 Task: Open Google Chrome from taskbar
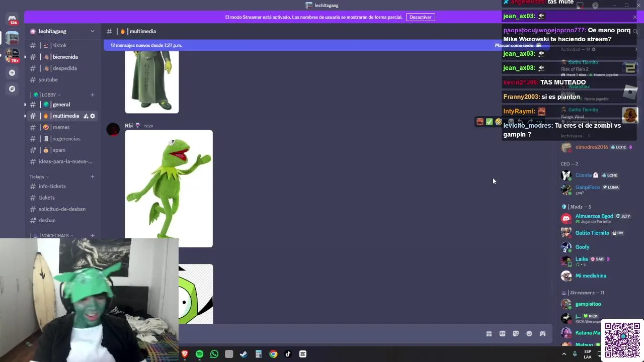point(273,354)
